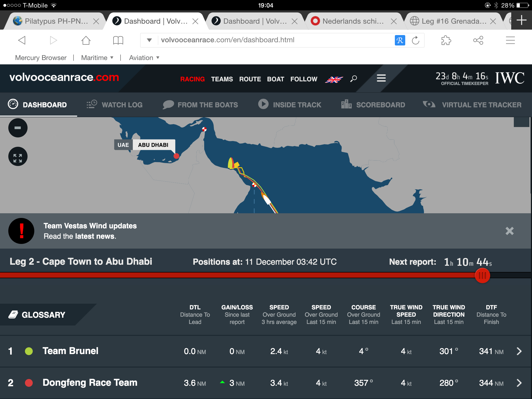The image size is (532, 399).
Task: Click the DTF Distance To Finish header
Action: (491, 315)
